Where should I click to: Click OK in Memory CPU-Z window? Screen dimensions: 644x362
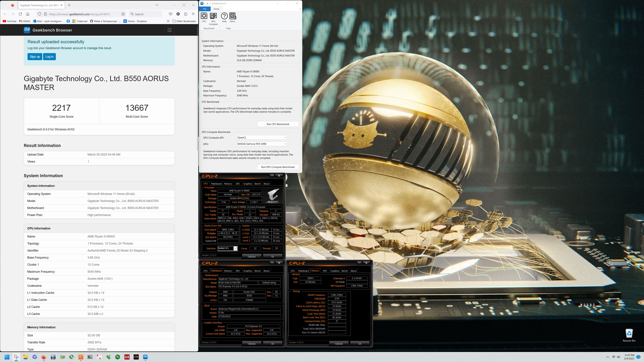[360, 344]
